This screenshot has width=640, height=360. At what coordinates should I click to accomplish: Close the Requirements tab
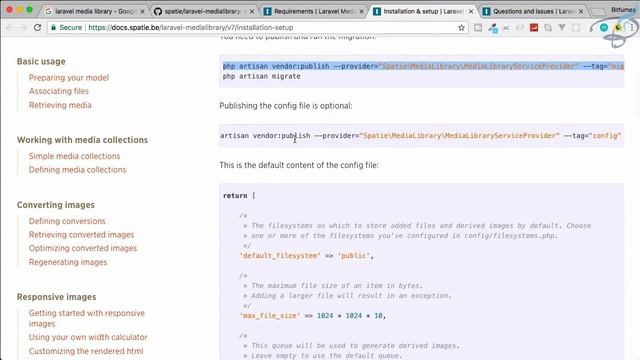tap(361, 11)
